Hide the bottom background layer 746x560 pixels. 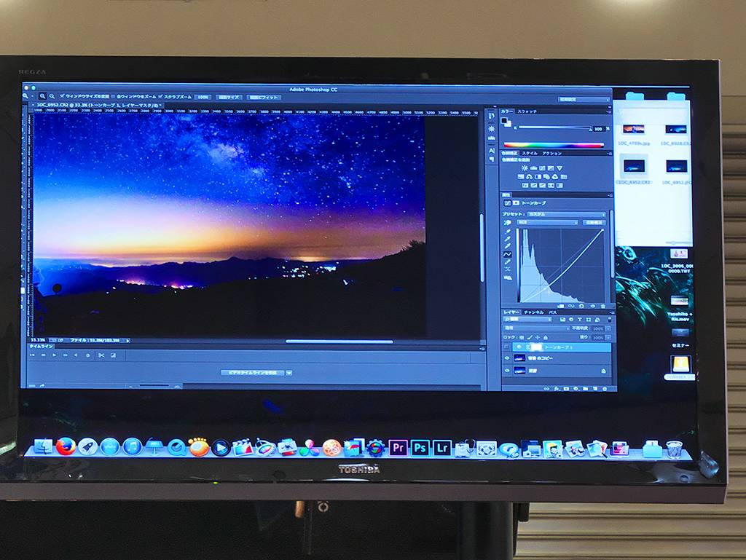(x=507, y=371)
